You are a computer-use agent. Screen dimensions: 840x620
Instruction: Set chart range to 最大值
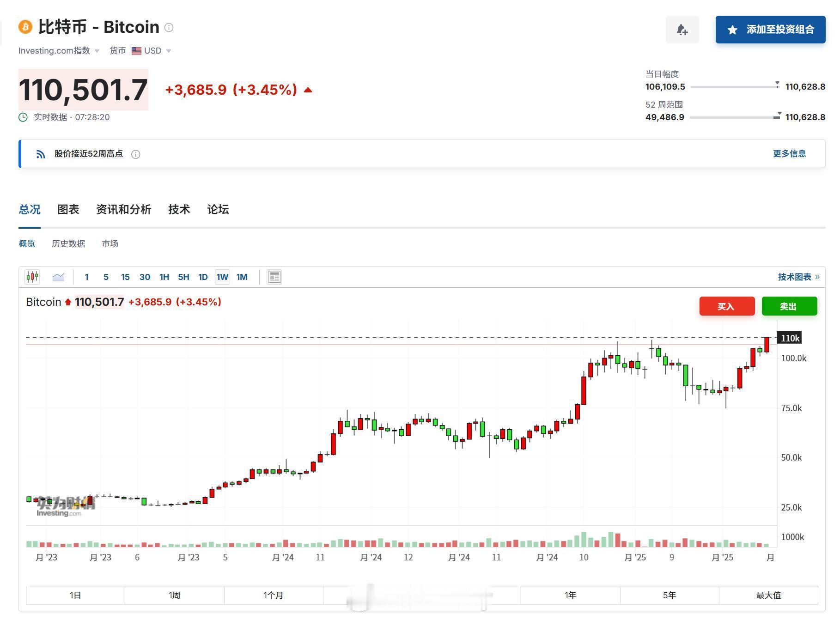[x=768, y=595]
